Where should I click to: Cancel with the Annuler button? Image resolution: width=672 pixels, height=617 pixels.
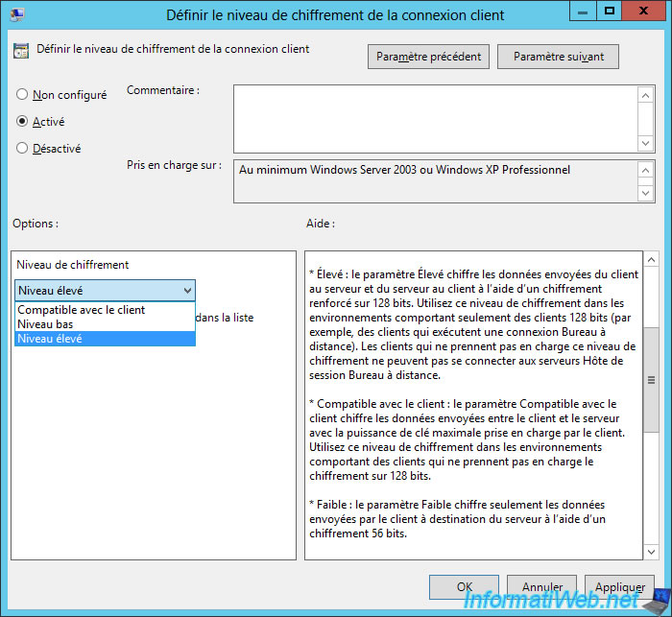point(542,587)
